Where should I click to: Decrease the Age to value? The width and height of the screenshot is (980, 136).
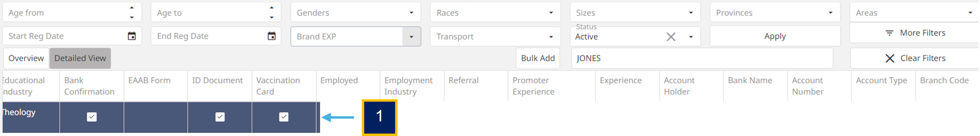coord(272,17)
